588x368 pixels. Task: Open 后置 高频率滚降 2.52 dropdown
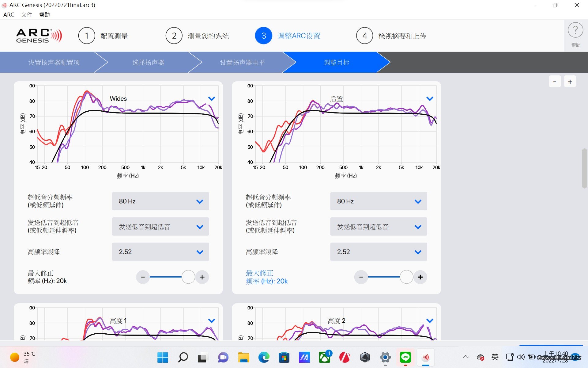(x=379, y=252)
